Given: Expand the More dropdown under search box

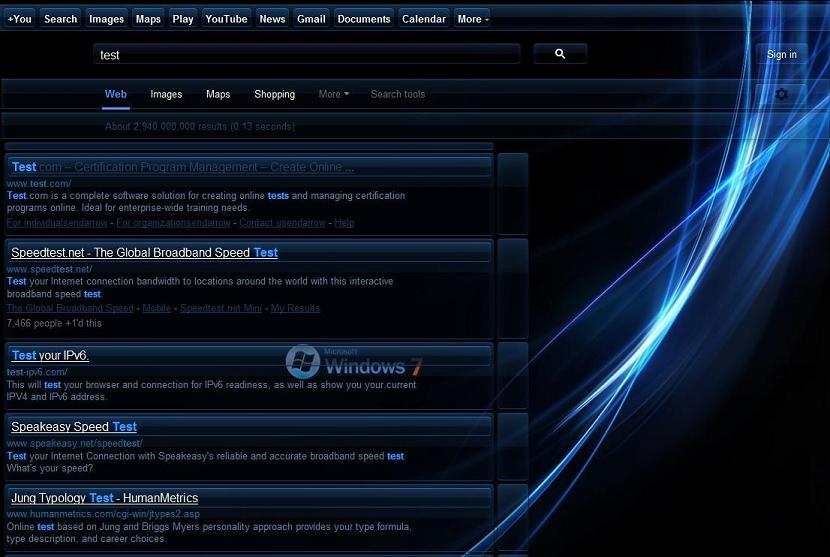Looking at the screenshot, I should tap(333, 94).
